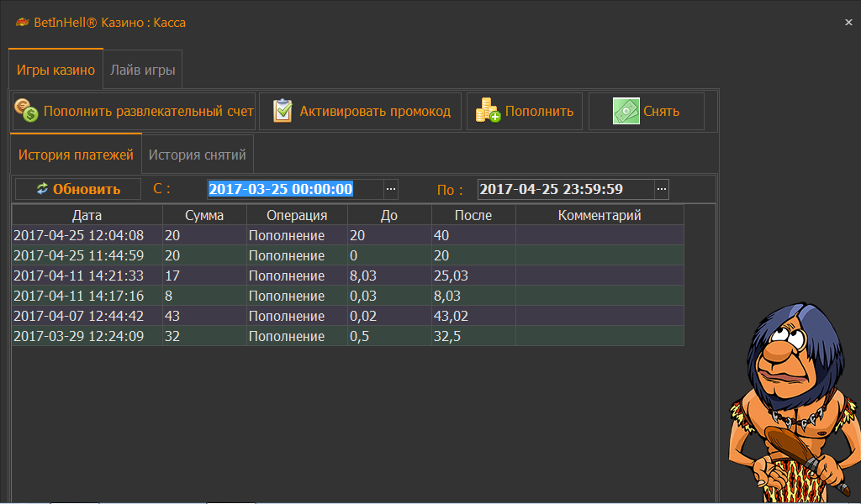Image resolution: width=861 pixels, height=504 pixels.
Task: Click the После value 25,03
Action: [x=451, y=276]
